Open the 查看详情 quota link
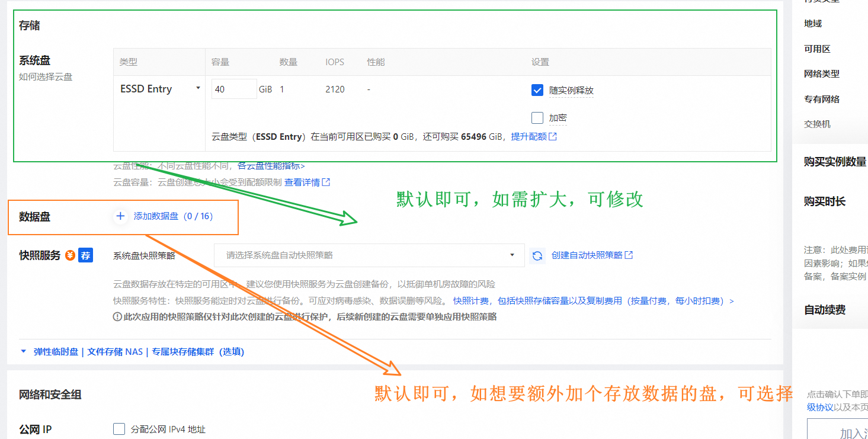Viewport: 868px width, 439px height. click(302, 182)
